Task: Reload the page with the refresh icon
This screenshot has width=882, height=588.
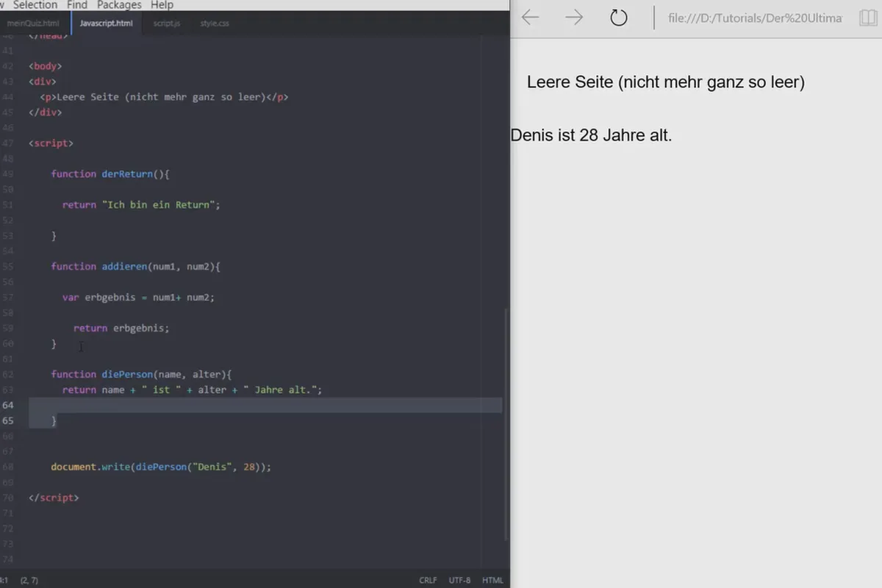Action: coord(619,18)
